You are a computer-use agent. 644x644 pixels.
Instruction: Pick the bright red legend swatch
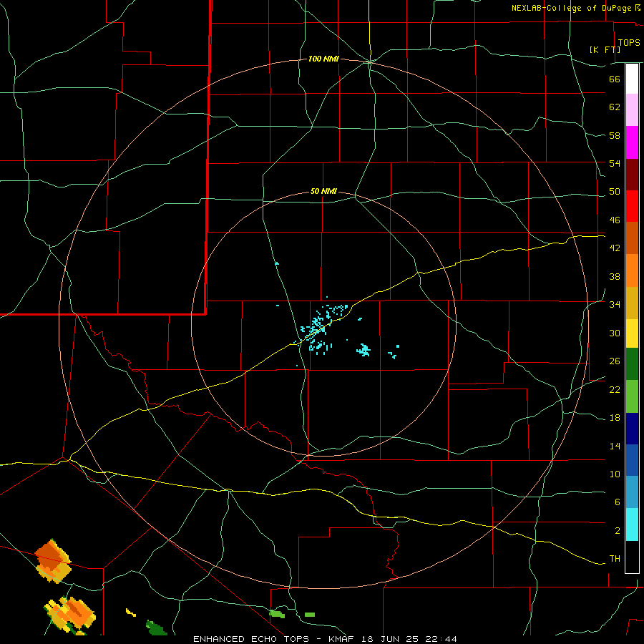tap(632, 206)
